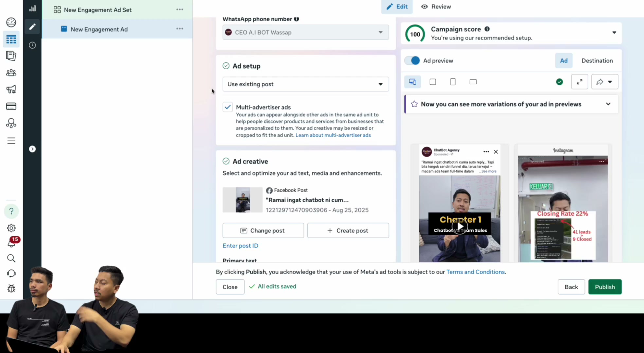Open the history clock icon in dark panel
The width and height of the screenshot is (644, 353).
pyautogui.click(x=32, y=45)
